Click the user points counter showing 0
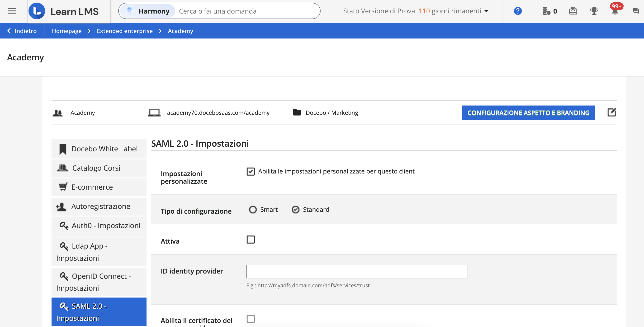The width and height of the screenshot is (644, 327). tap(549, 11)
